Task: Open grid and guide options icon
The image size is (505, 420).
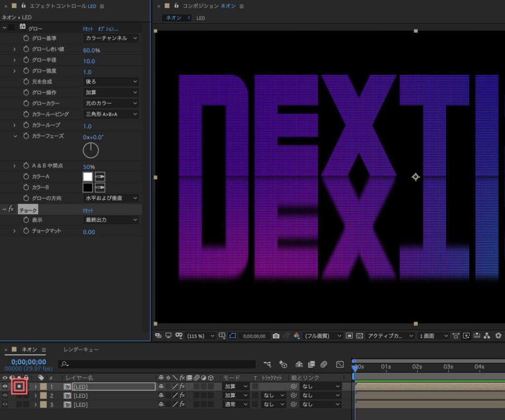Action: [222, 336]
